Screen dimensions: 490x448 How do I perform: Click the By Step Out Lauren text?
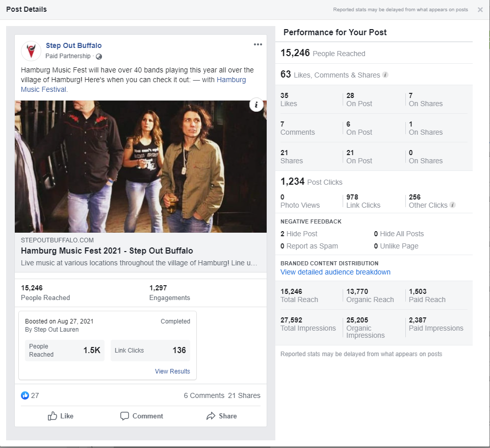52,330
